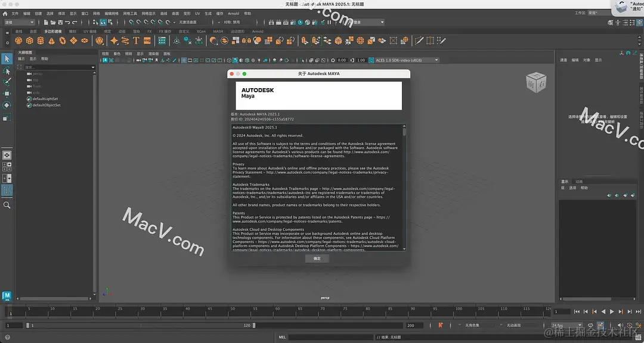Viewport: 644px width, 343px height.
Task: Pick the Paint selection tool
Action: (7, 82)
